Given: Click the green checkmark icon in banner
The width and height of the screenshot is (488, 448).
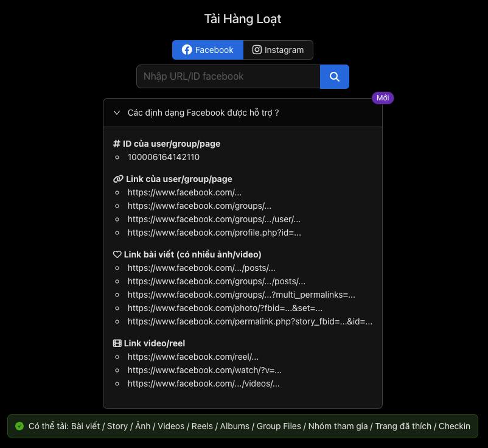Looking at the screenshot, I should tap(19, 426).
